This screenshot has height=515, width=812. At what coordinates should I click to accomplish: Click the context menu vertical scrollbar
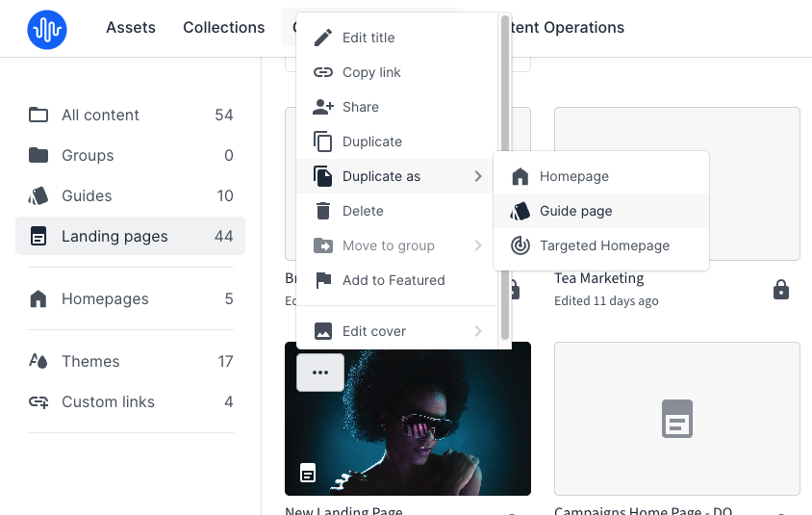505,177
